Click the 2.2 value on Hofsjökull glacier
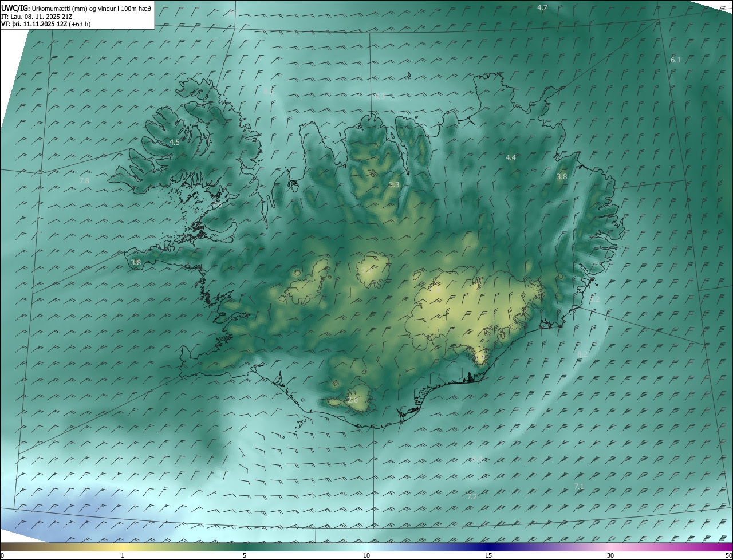This screenshot has width=733, height=560. (x=366, y=270)
